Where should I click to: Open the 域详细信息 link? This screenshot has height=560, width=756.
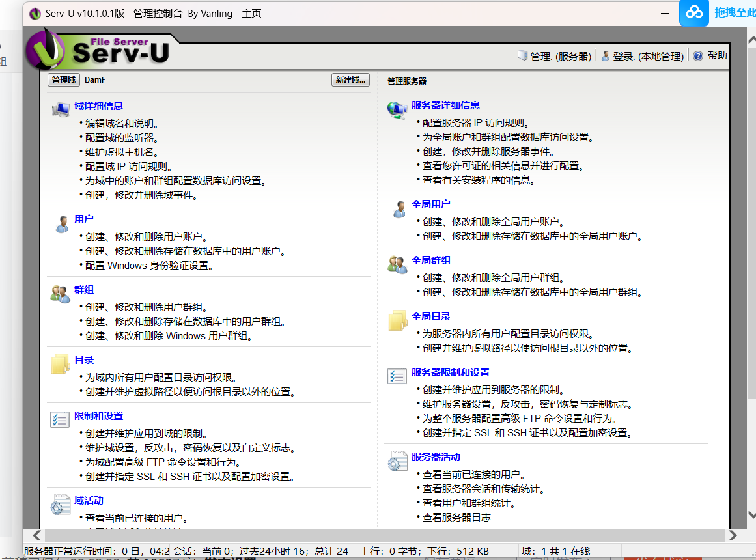point(98,106)
